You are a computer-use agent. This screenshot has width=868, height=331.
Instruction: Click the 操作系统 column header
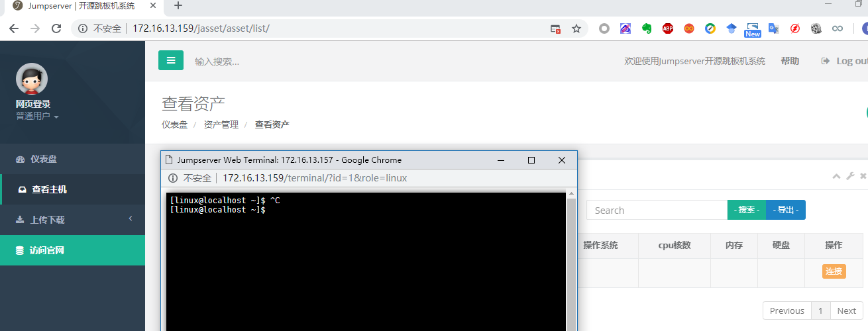[600, 245]
